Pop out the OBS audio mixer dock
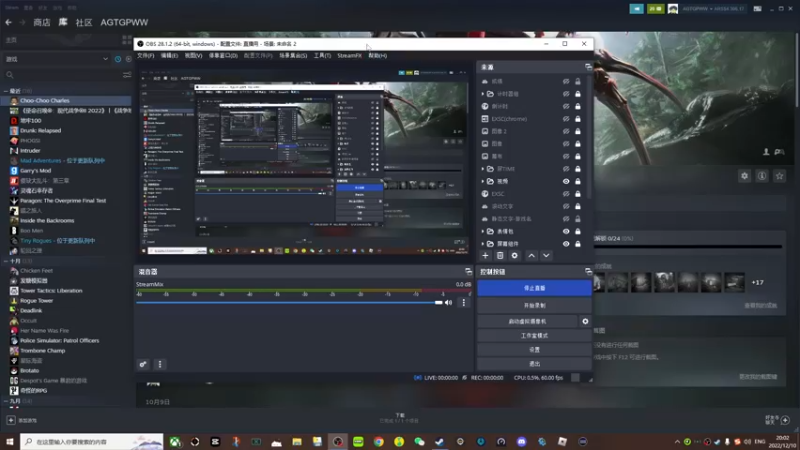800x450 pixels. pos(468,271)
